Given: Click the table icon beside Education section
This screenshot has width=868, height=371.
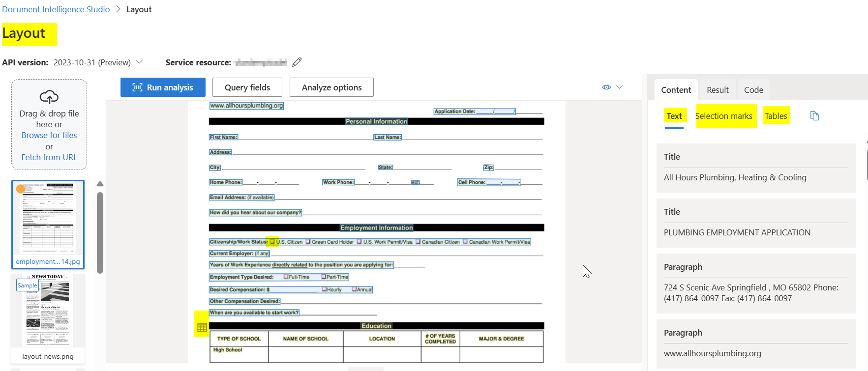Looking at the screenshot, I should (202, 327).
